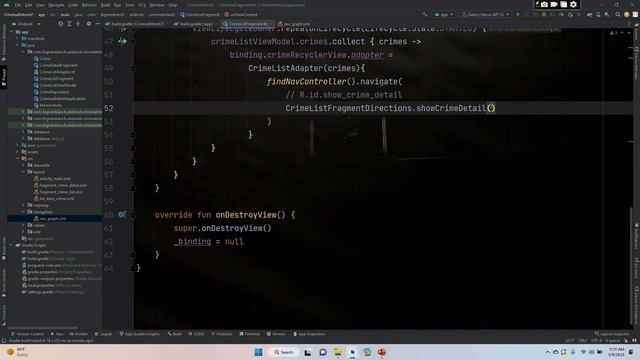Open the Galaxy Nexus device selector dropdown
This screenshot has height=360, width=640.
[x=486, y=14]
